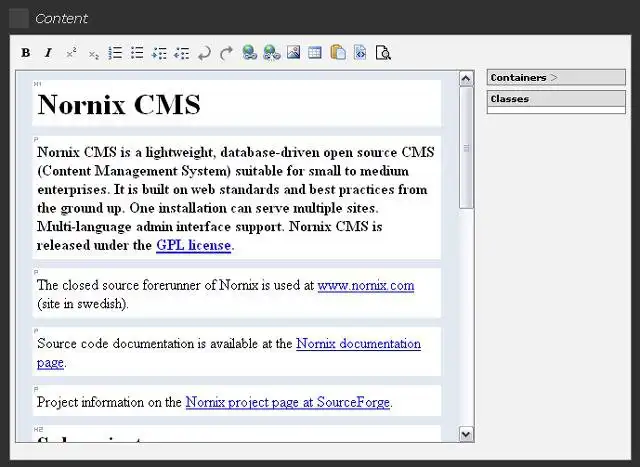Remove the hyperlink (unlink)
Image resolution: width=640 pixels, height=467 pixels.
point(272,53)
